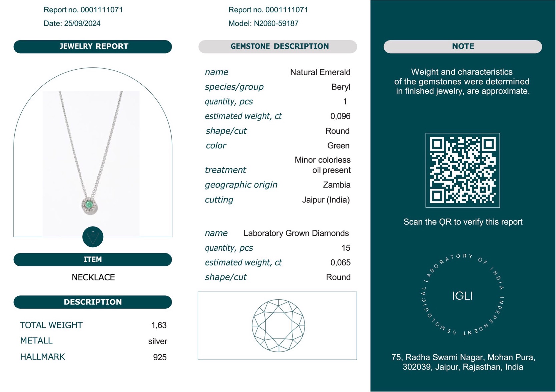Image resolution: width=556 pixels, height=392 pixels.
Task: Click the emerald necklace photo
Action: [91, 164]
